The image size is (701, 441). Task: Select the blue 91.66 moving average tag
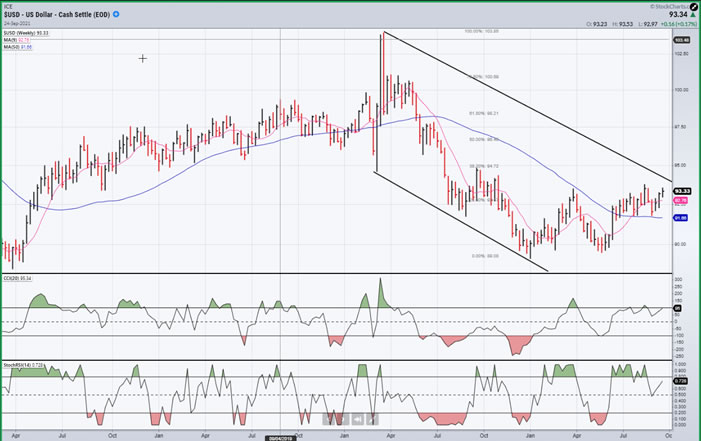coord(683,217)
